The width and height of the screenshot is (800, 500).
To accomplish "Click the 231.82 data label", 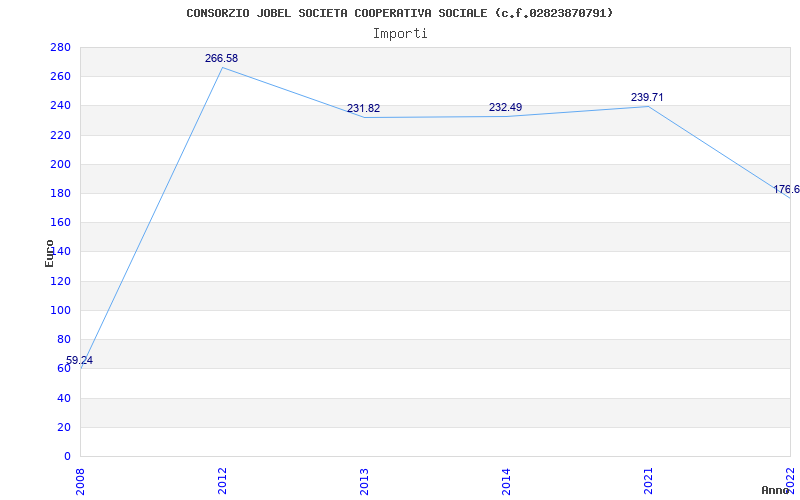I will (x=363, y=108).
